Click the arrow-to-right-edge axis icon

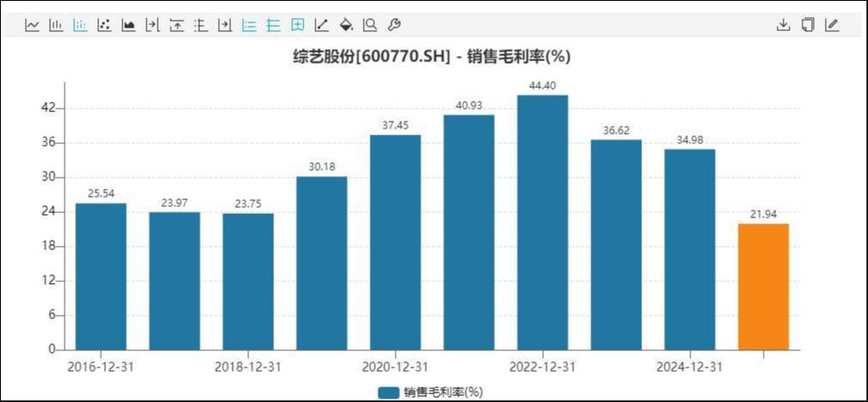pos(225,25)
